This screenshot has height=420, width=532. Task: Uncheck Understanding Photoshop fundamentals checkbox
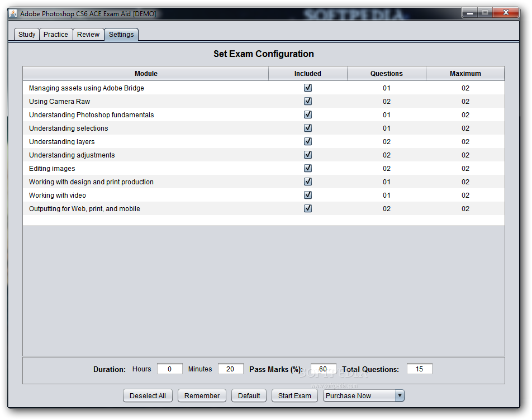(308, 114)
